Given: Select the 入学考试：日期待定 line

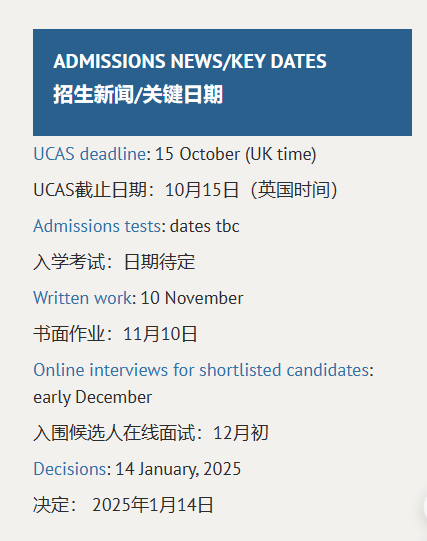Looking at the screenshot, I should [x=114, y=262].
